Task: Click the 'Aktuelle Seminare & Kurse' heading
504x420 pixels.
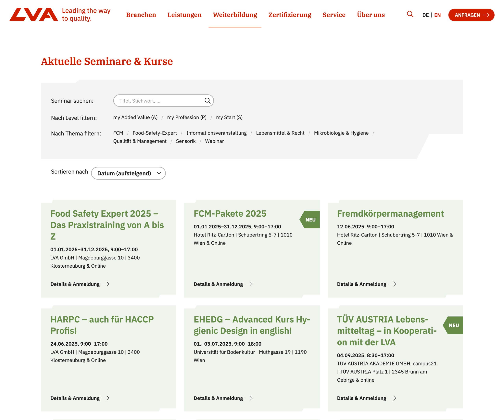Action: click(x=107, y=61)
